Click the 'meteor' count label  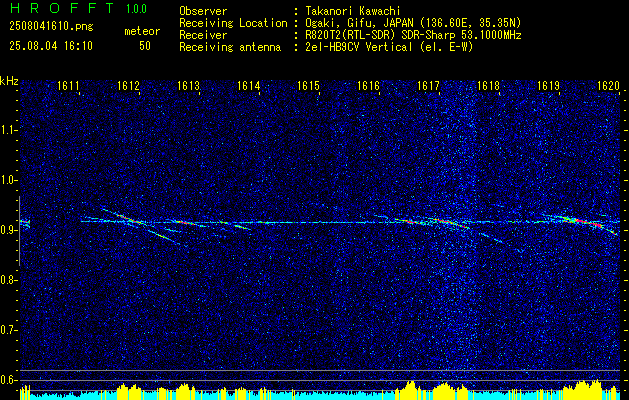tap(142, 31)
